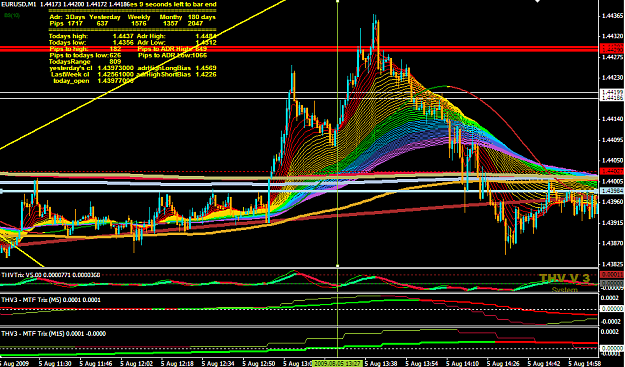Click the '5 Aug 14:26' time axis label
Viewport: 625px width, 367px height.
point(503,363)
